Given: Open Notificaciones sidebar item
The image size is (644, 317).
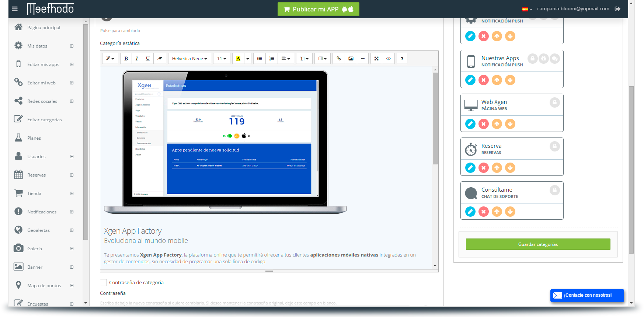Looking at the screenshot, I should 42,212.
